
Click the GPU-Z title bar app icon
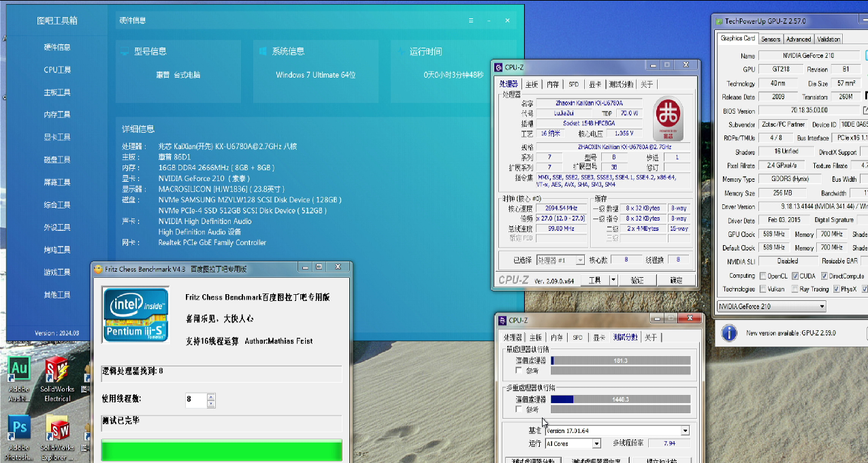(x=719, y=22)
